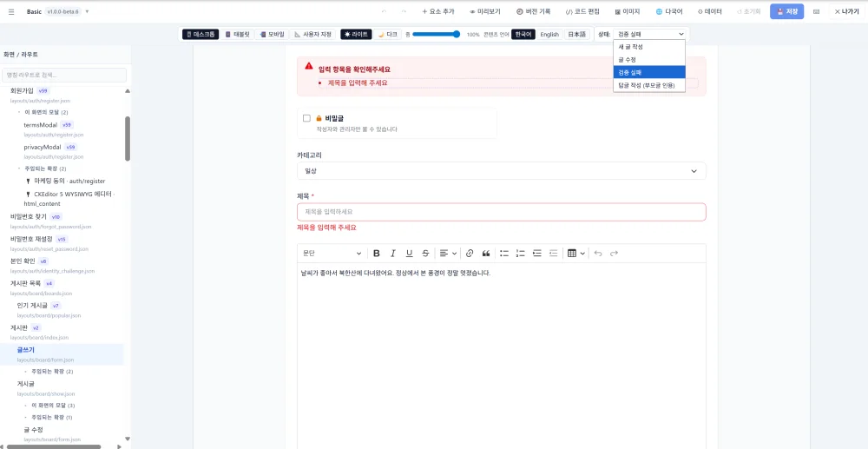Open the 상태 dropdown showing 검증 실패
Viewport: 868px width, 449px height.
tap(649, 35)
